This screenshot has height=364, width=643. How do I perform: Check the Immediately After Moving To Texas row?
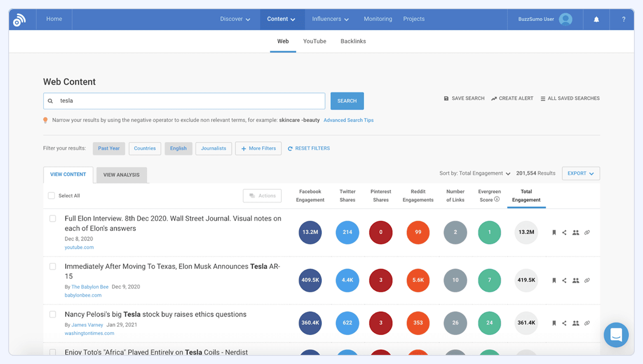52,266
